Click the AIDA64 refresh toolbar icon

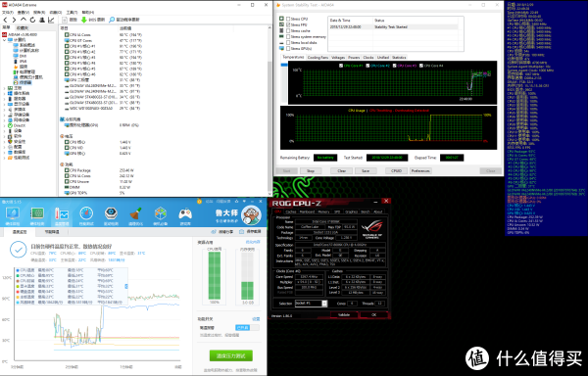32,20
